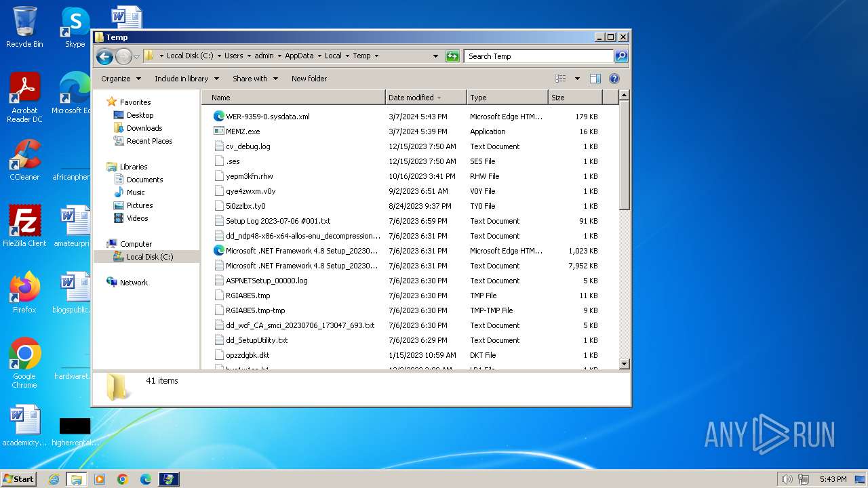Select Videos under Libraries
The height and width of the screenshot is (488, 868).
pyautogui.click(x=137, y=218)
